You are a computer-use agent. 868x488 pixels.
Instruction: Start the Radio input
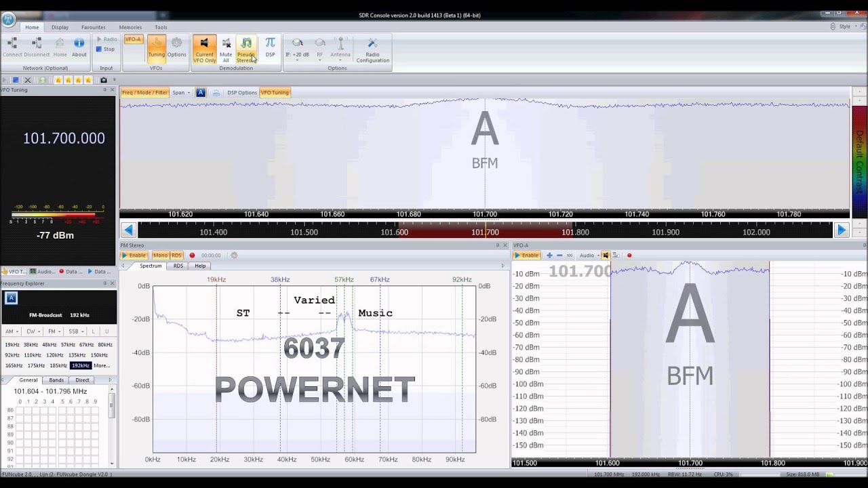coord(106,39)
